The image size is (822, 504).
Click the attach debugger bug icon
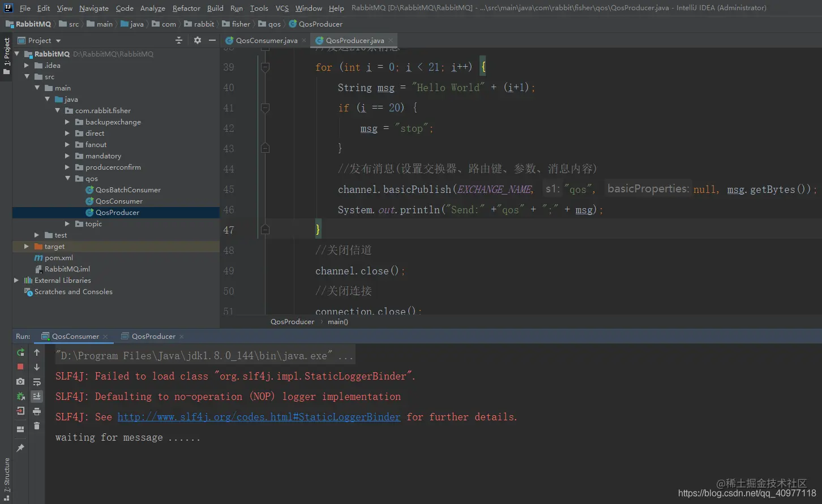pos(20,397)
